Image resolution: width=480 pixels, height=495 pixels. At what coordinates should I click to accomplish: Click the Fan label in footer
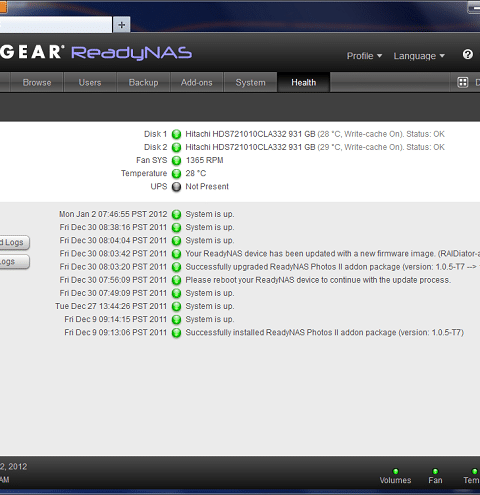click(x=435, y=480)
